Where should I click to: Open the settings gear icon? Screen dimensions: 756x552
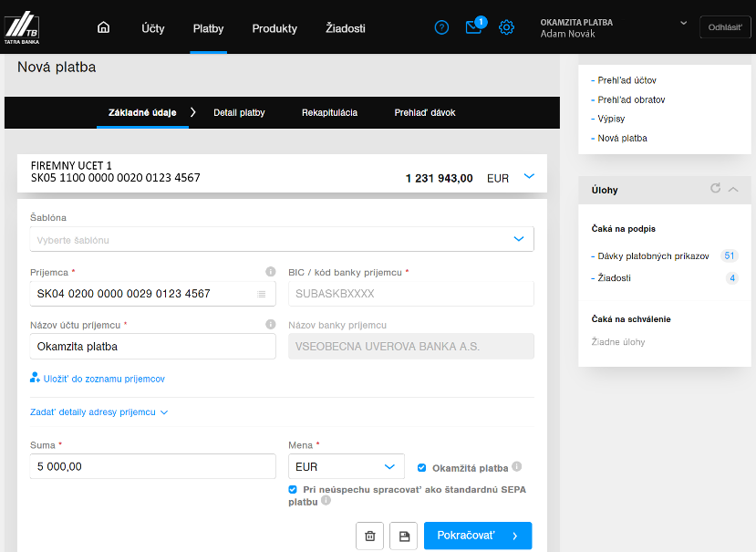click(x=506, y=27)
